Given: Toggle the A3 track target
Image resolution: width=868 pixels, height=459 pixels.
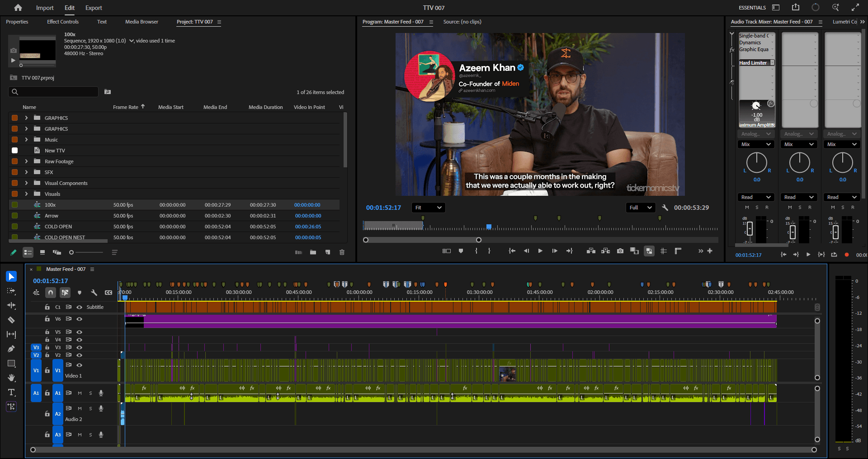Looking at the screenshot, I should click(58, 435).
